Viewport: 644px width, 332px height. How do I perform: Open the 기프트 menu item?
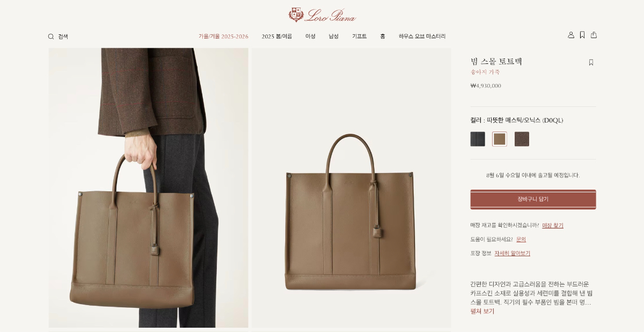[359, 37]
